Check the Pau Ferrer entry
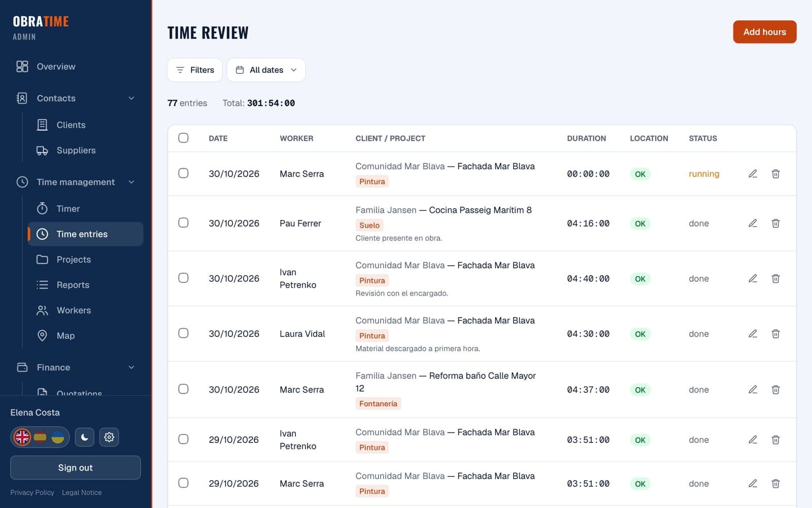 pos(183,223)
